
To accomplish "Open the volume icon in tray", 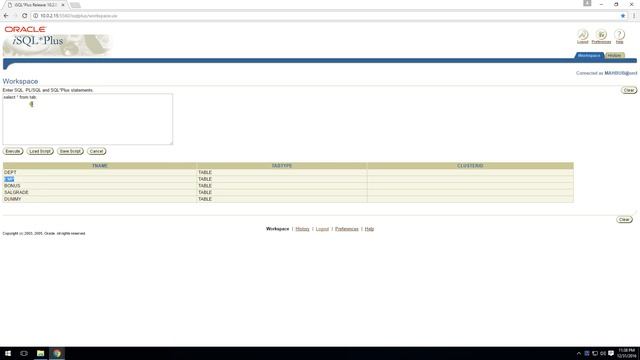I will tap(603, 353).
